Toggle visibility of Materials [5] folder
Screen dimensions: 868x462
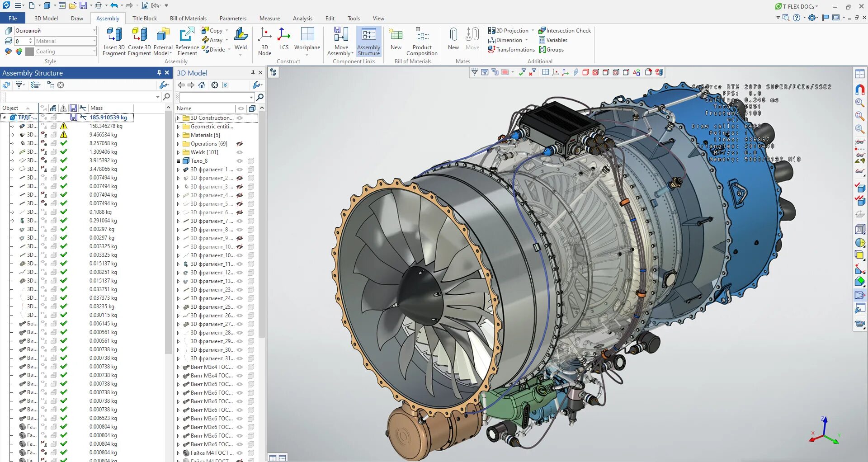coord(240,135)
